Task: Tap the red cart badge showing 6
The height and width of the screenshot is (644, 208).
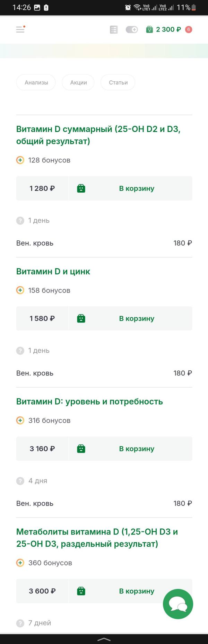Action: click(189, 29)
